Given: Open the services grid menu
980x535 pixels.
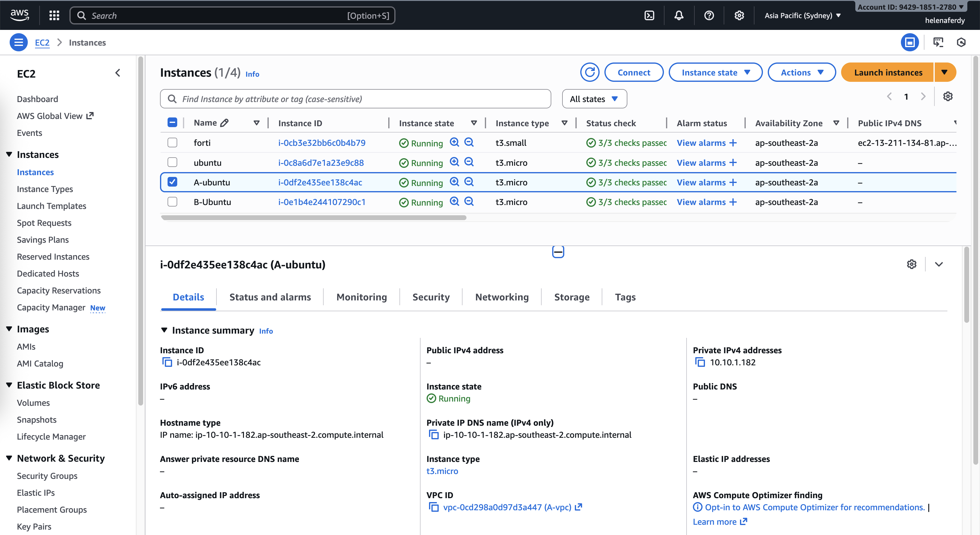Looking at the screenshot, I should coord(54,16).
